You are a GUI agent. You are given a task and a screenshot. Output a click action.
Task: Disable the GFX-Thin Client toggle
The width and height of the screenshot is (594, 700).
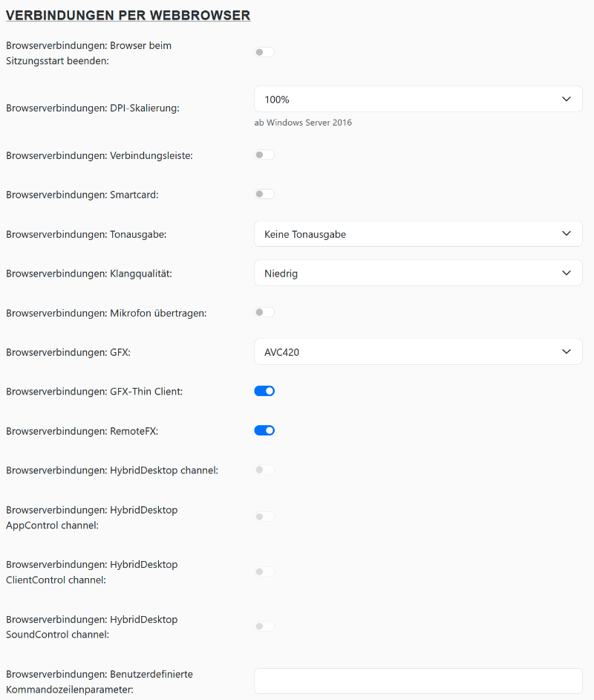264,391
